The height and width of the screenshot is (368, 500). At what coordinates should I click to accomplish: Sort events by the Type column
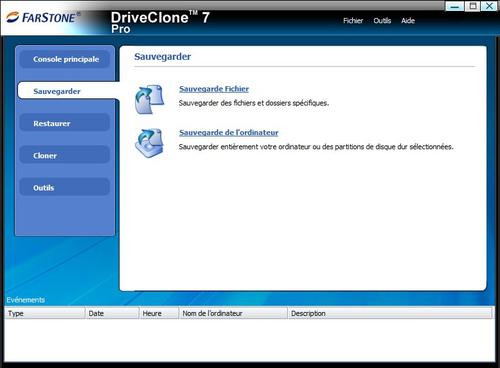point(45,313)
